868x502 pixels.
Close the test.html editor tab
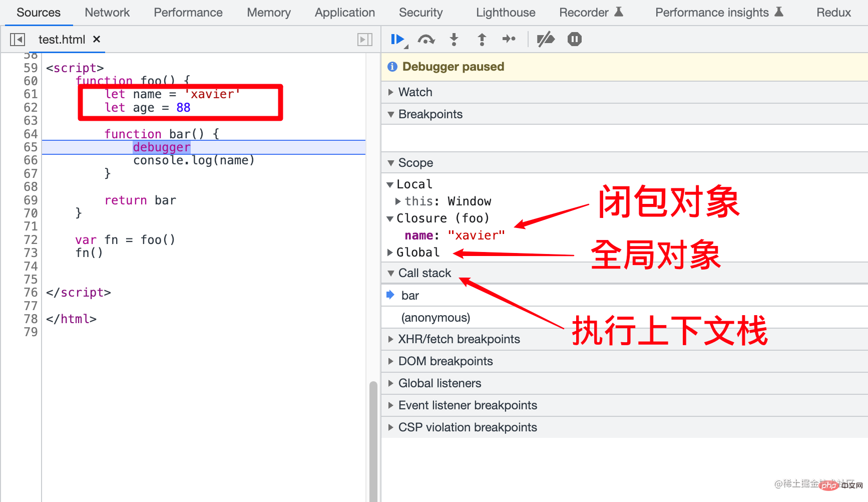coord(96,39)
